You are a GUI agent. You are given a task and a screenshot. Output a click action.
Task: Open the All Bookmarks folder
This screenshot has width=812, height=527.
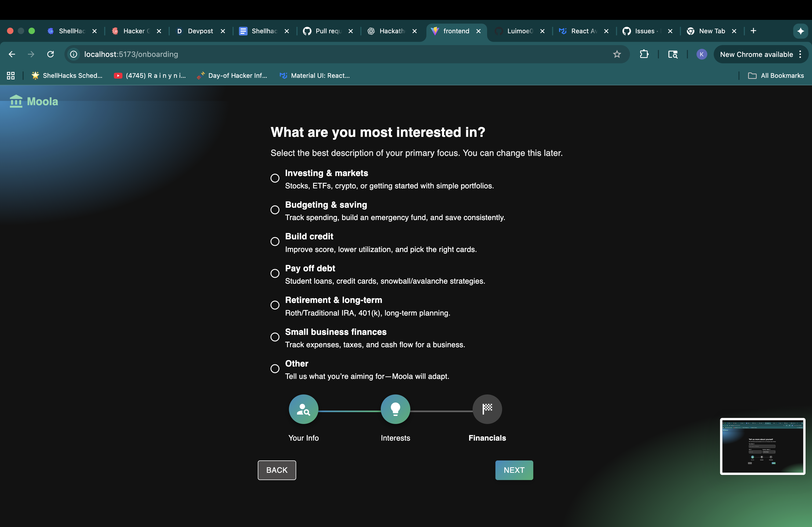point(776,76)
